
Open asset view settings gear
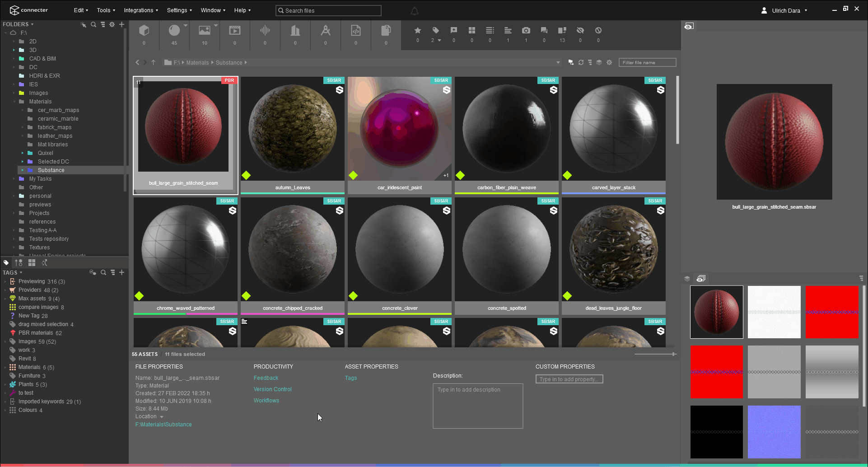click(609, 63)
